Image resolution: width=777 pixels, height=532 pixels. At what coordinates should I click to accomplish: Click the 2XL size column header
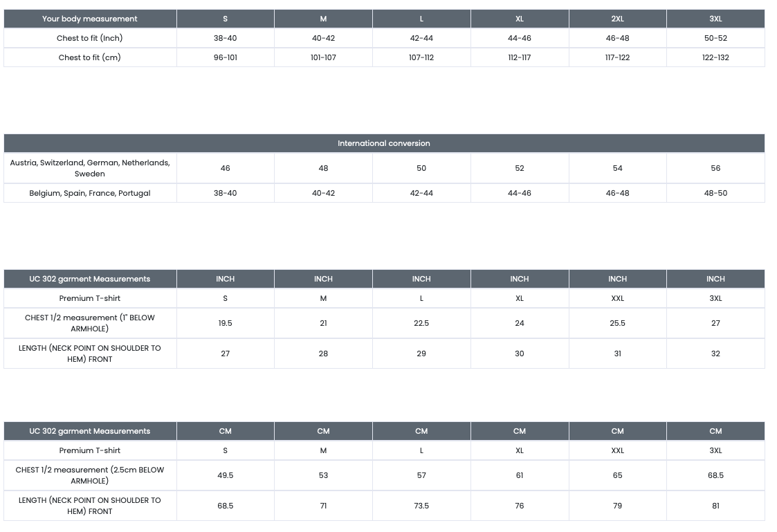(x=617, y=19)
